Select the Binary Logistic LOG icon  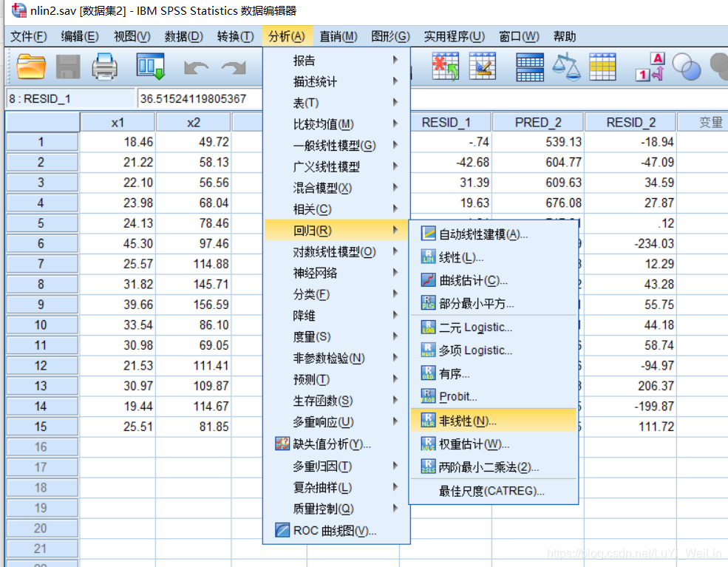428,327
